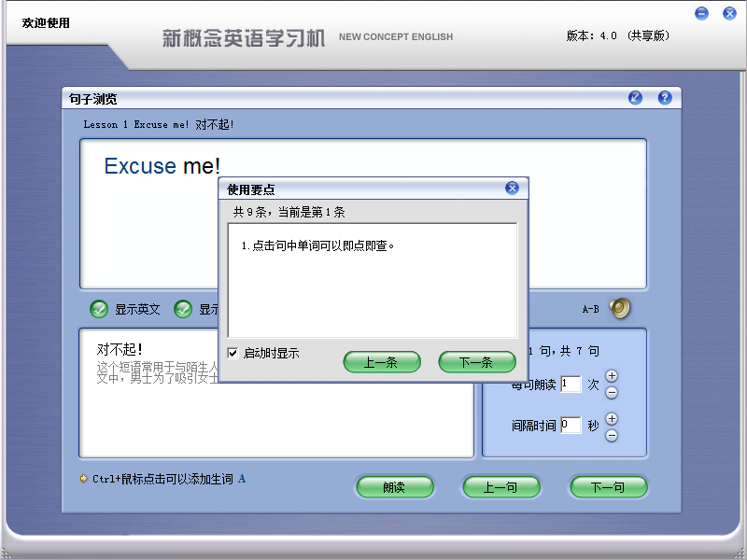The width and height of the screenshot is (747, 560).
Task: Show next tip with 下一条
Action: (477, 362)
